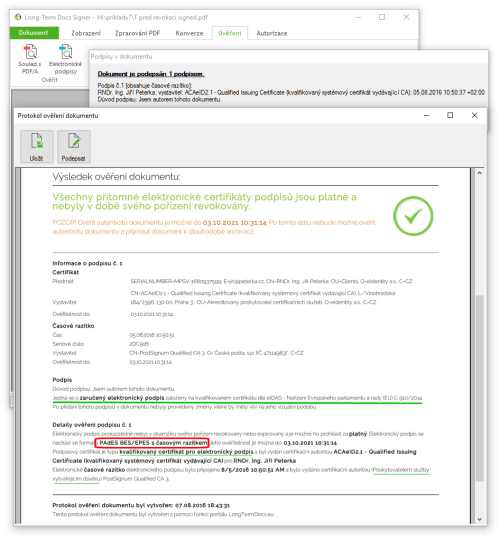Click the green 'Všechny přítomné elektronické certifikáty' message
The image size is (500, 540).
coord(205,201)
